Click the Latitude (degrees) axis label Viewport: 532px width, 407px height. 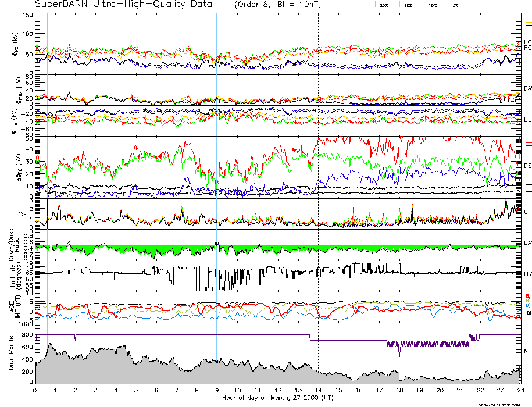coord(16,274)
